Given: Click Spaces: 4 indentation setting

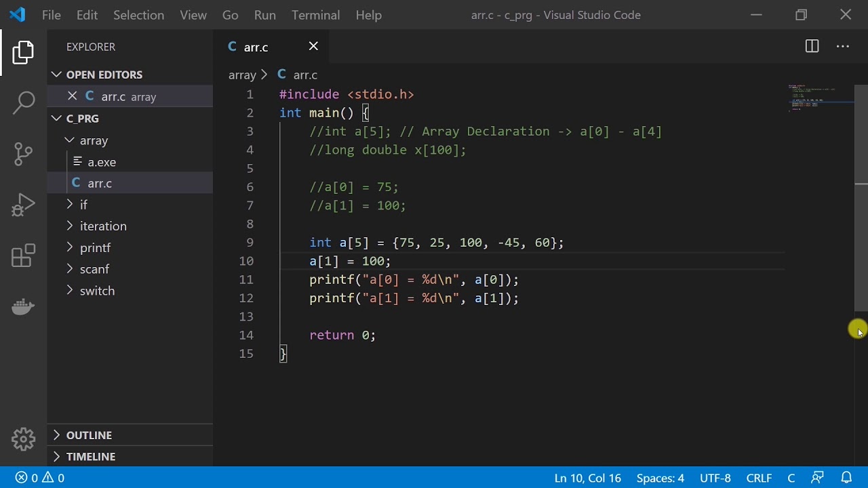Looking at the screenshot, I should tap(660, 478).
